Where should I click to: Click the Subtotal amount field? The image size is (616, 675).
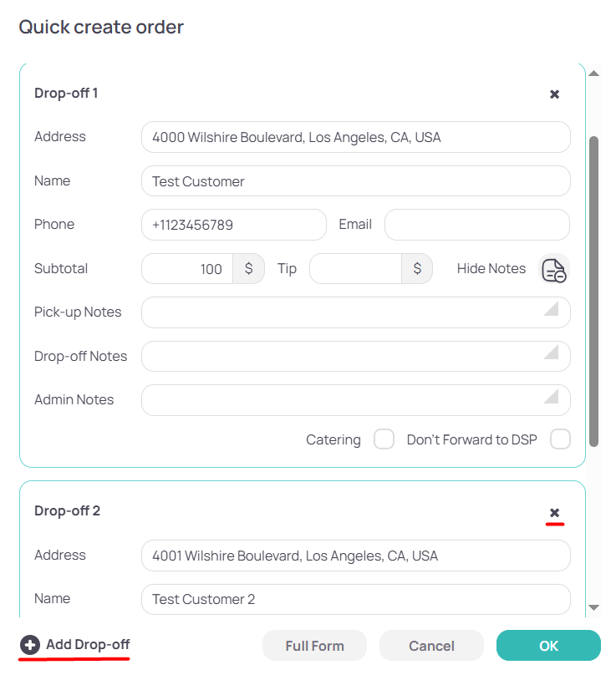187,269
